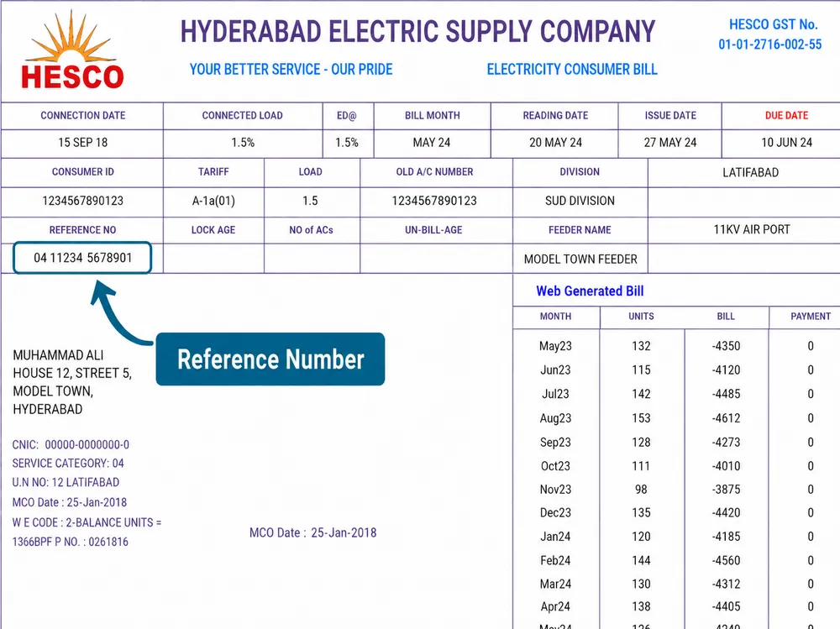This screenshot has width=840, height=629.
Task: Click the May23 units value 132
Action: pos(641,346)
